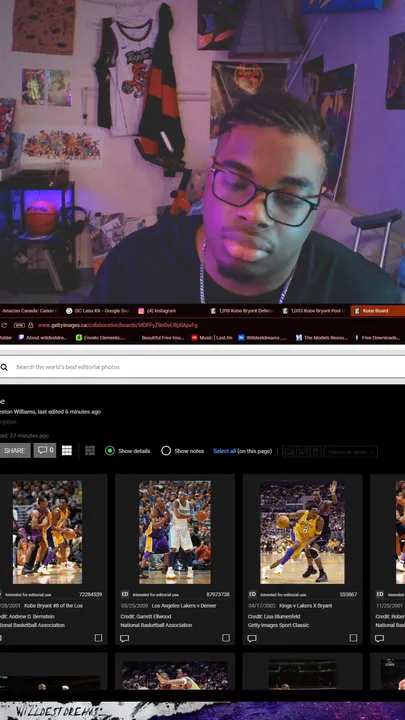
Task: Switch to 1,003 Kobe Bryant Post tab
Action: tap(315, 311)
